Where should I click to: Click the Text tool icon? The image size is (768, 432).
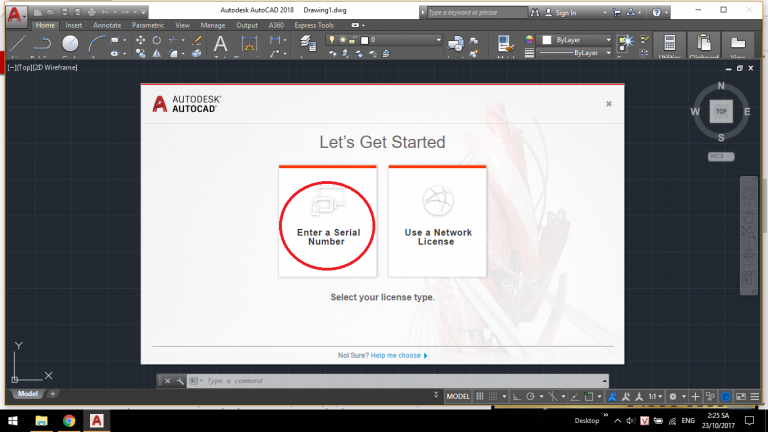pyautogui.click(x=220, y=43)
